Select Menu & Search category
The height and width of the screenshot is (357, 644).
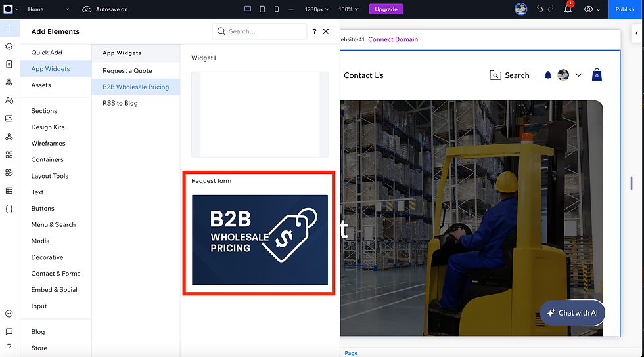coord(56,225)
